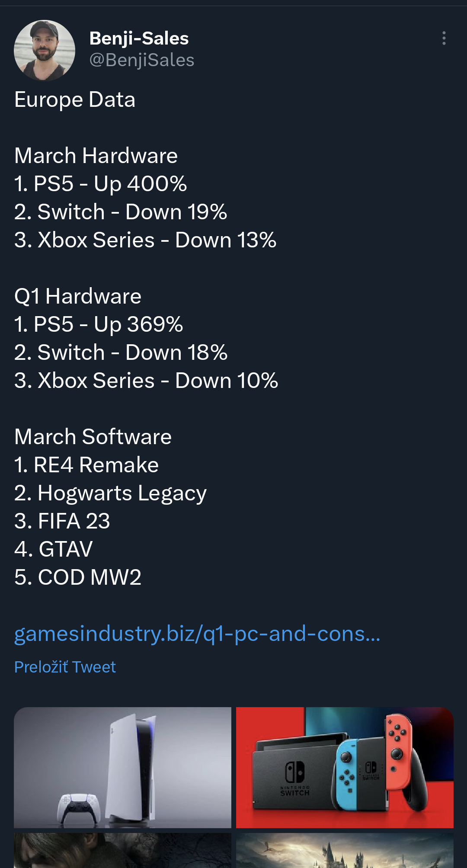Click the 'March Hardware' heading line

click(x=96, y=156)
